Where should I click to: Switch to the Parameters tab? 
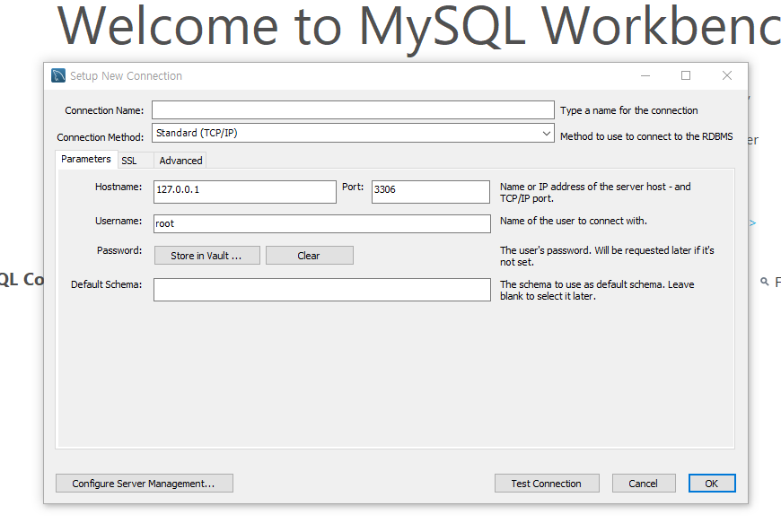tap(85, 160)
